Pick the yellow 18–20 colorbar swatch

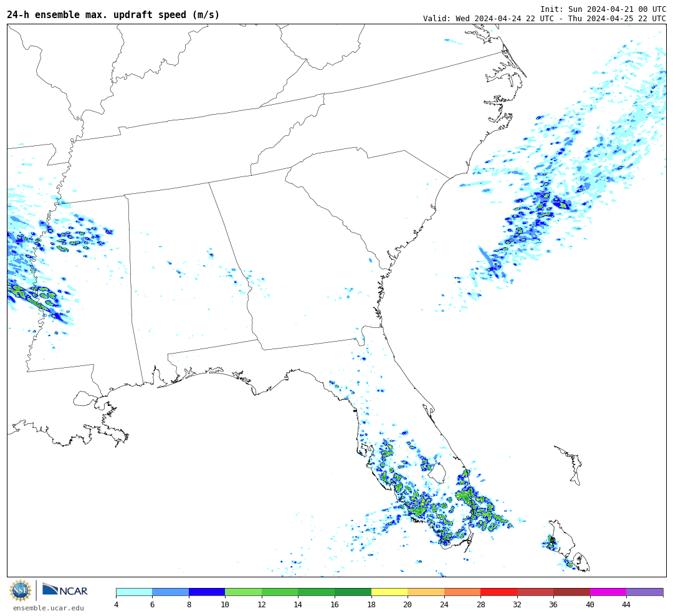pos(389,592)
